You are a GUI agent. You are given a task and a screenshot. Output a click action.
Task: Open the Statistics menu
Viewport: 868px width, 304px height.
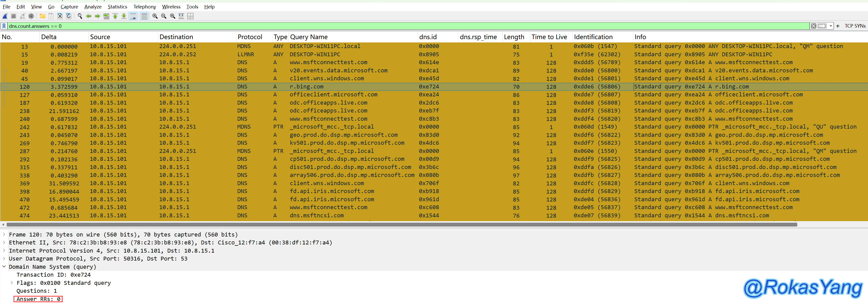pos(117,6)
